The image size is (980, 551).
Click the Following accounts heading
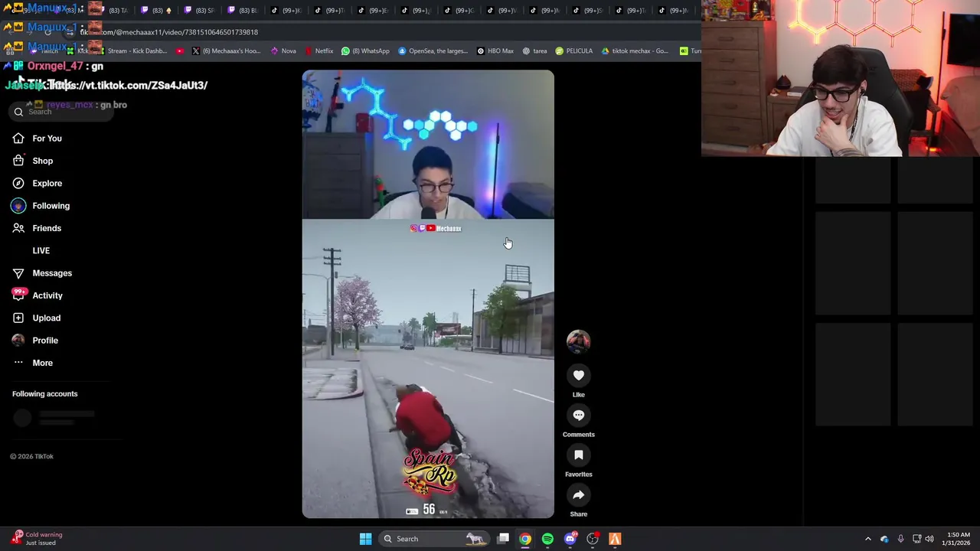pyautogui.click(x=45, y=394)
